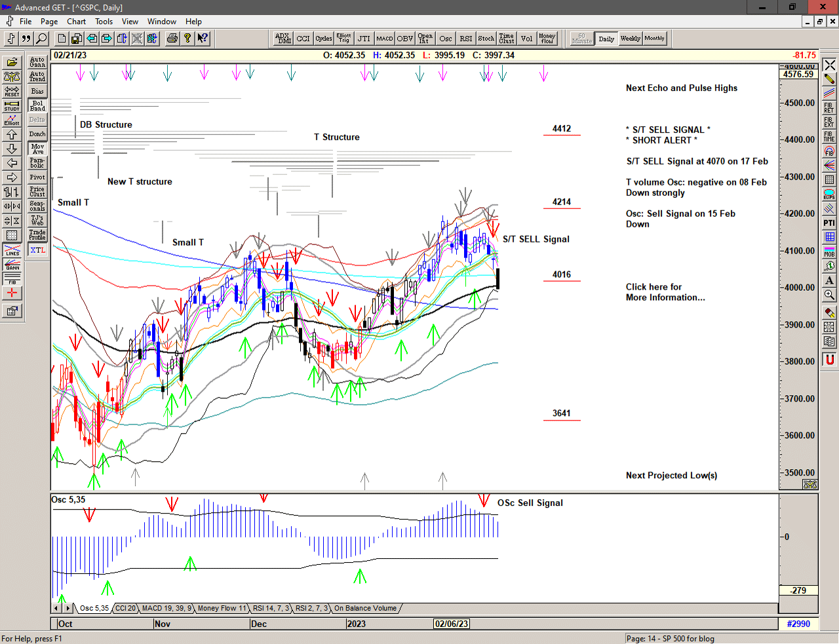Toggle the XTL indicator button

37,250
